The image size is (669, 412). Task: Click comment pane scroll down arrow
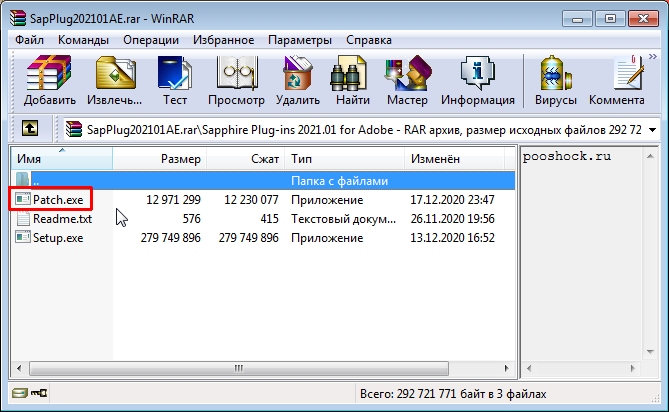650,351
